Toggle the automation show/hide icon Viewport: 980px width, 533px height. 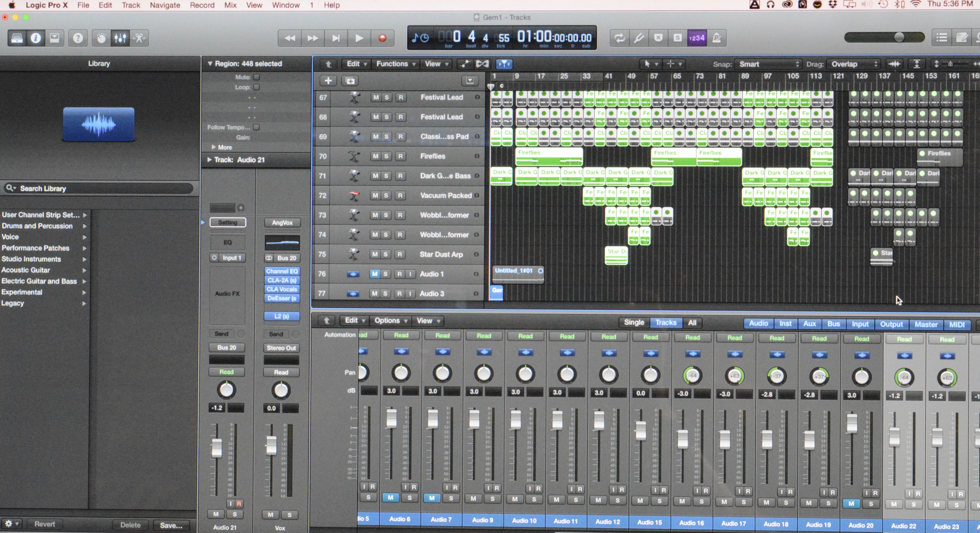tap(464, 64)
